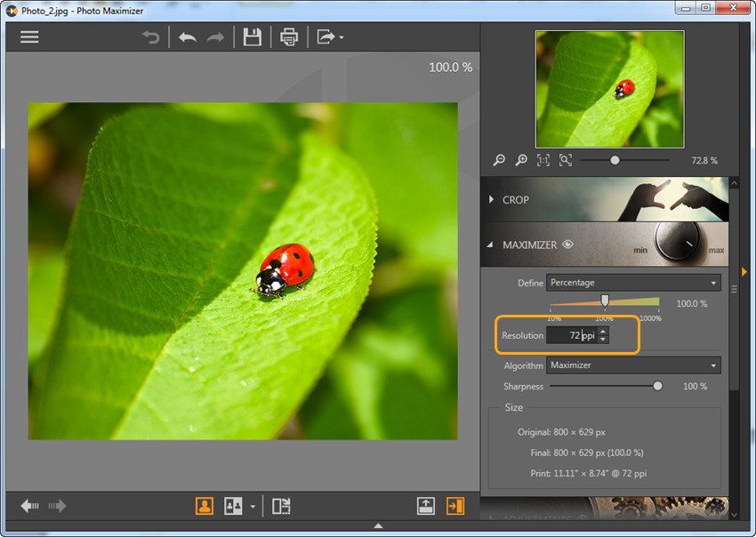Image resolution: width=756 pixels, height=537 pixels.
Task: Click the ladybug photo on canvas
Action: [x=243, y=271]
